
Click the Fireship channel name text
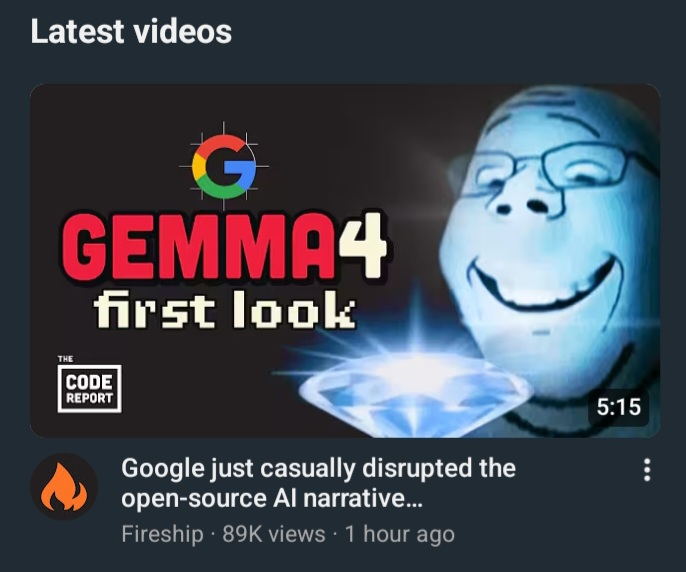pos(162,534)
